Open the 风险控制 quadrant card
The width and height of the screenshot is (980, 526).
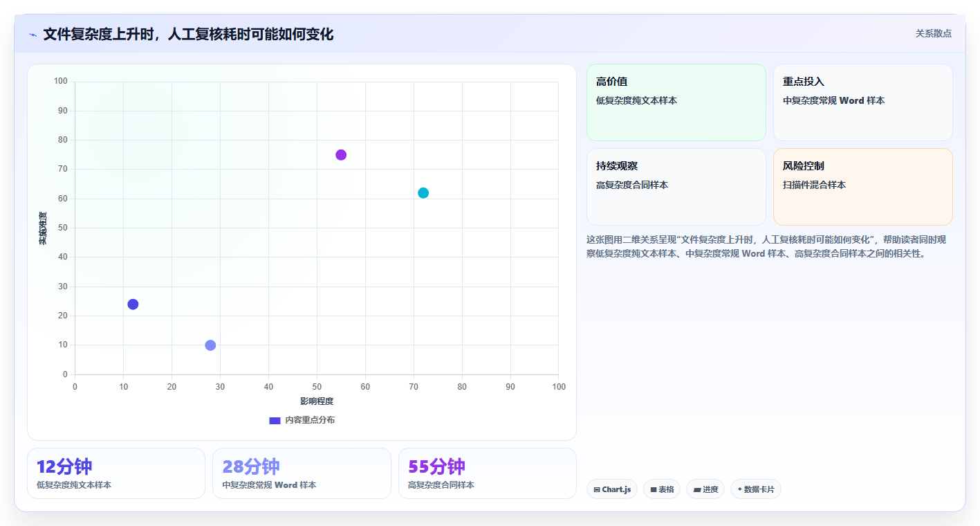click(x=863, y=187)
